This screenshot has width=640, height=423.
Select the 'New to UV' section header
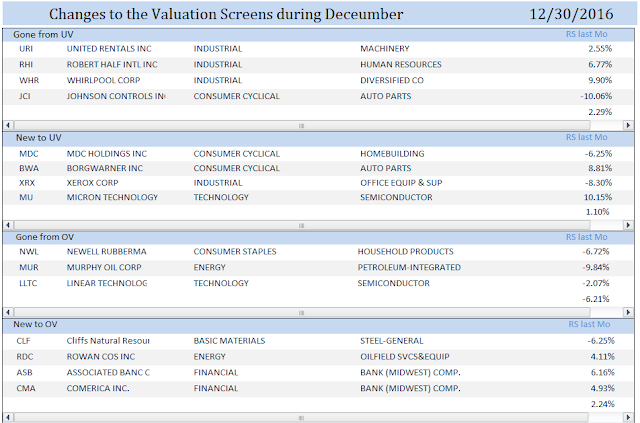pyautogui.click(x=39, y=138)
